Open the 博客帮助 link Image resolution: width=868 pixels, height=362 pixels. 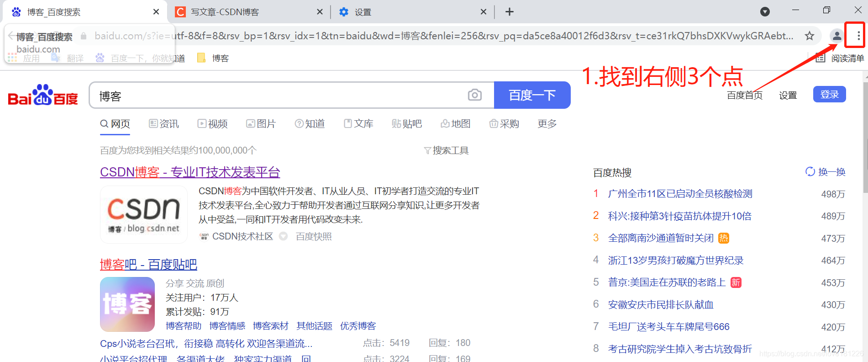pos(184,326)
